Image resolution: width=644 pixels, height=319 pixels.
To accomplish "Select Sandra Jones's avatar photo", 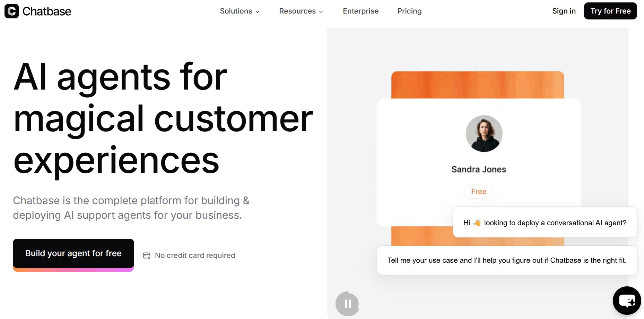I will click(484, 134).
